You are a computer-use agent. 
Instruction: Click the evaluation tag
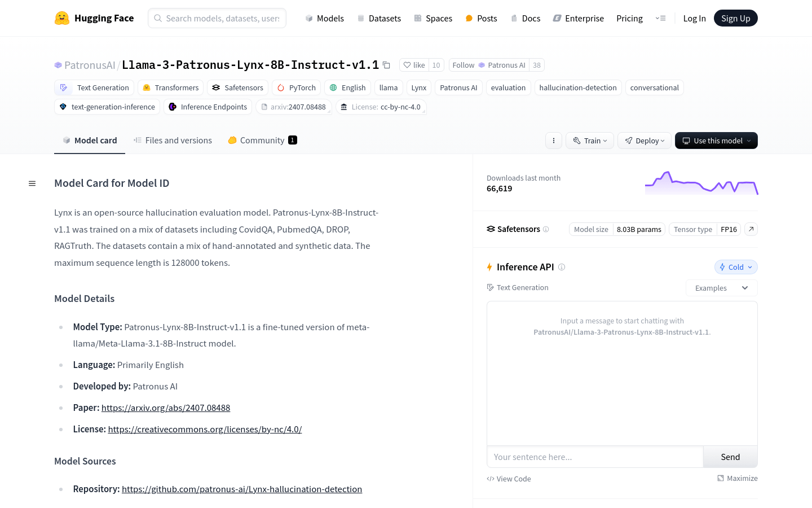coord(508,87)
